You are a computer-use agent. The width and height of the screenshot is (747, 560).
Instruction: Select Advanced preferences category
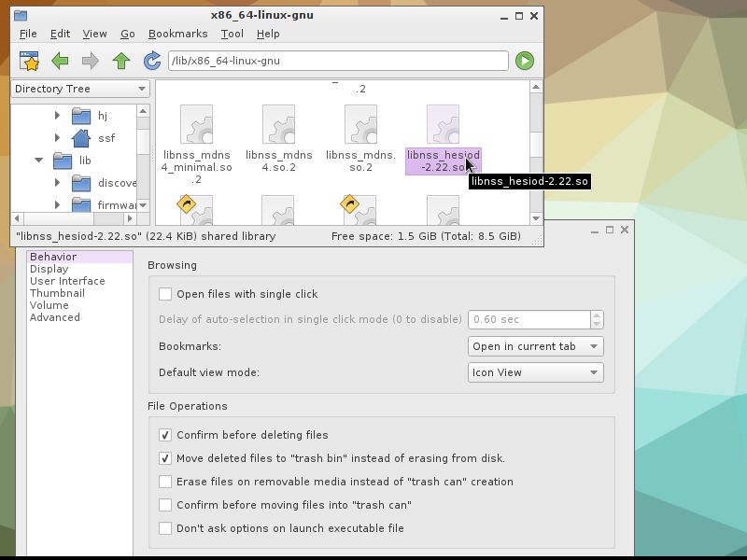(79, 317)
